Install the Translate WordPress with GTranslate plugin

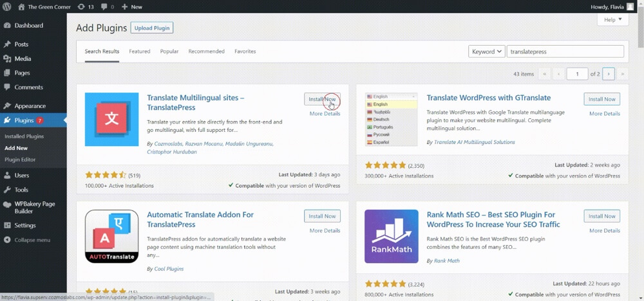(601, 99)
